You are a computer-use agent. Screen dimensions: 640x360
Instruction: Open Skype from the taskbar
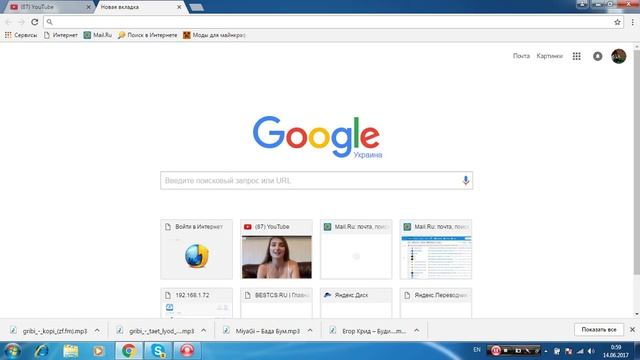(x=158, y=351)
